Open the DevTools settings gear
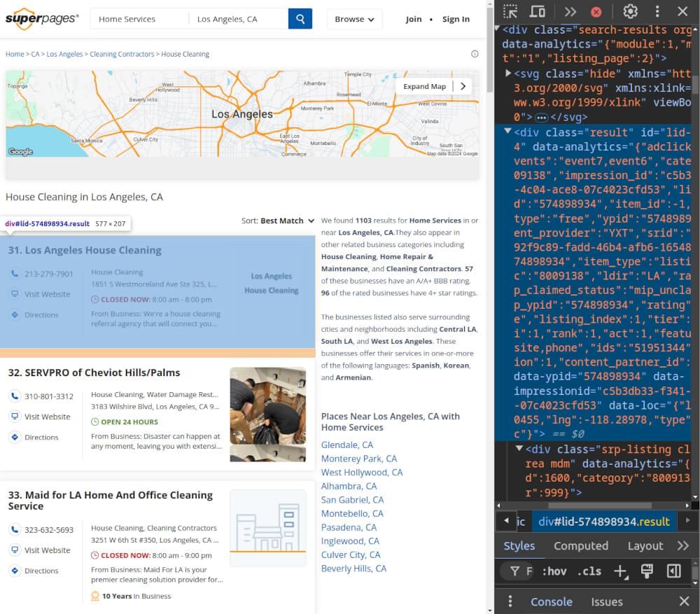700x614 pixels. 631,11
